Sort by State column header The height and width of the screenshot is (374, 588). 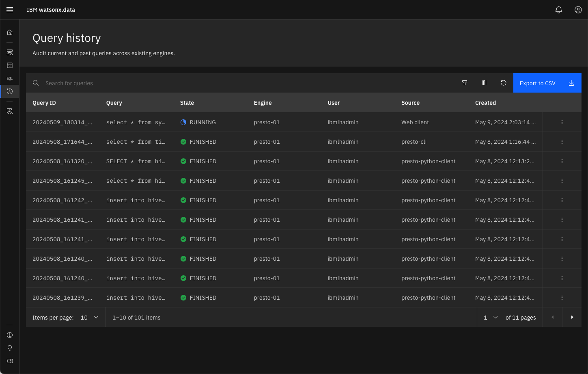pos(187,103)
